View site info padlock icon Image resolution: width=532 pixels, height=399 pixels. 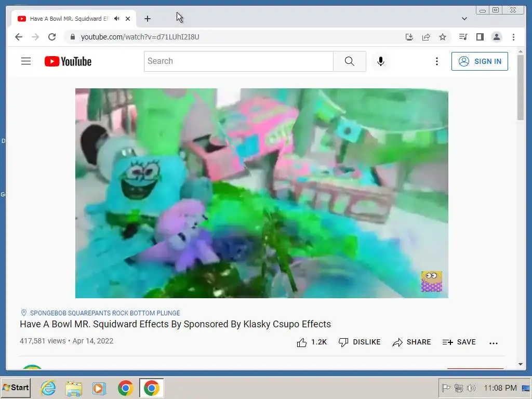point(73,37)
